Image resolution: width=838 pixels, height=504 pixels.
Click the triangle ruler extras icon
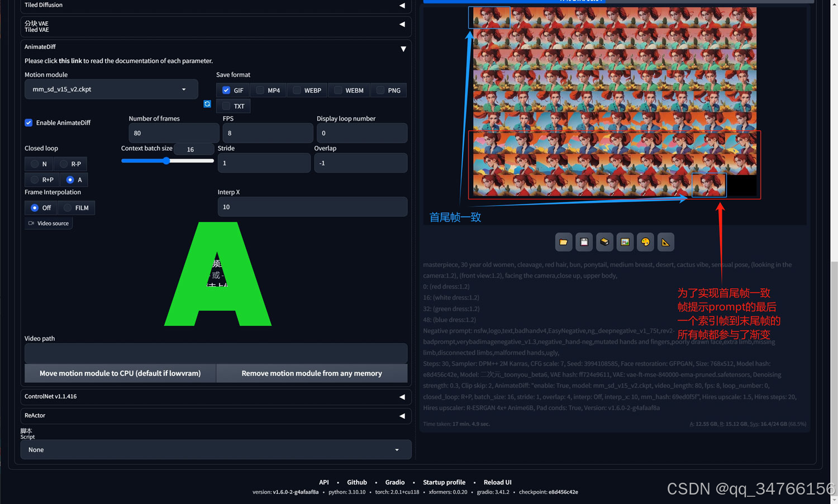[x=665, y=242]
